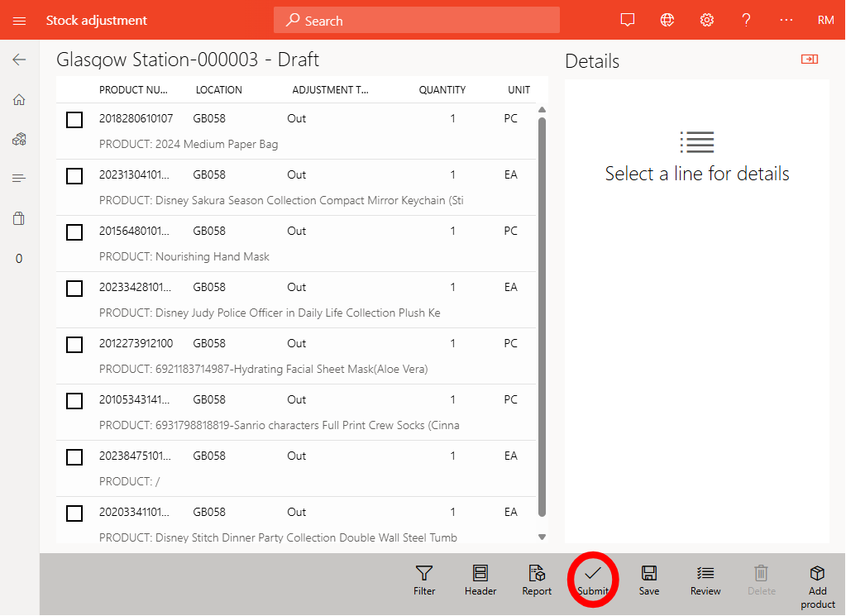
Task: Collapse the Details pane using the arrow icon
Action: [x=809, y=60]
